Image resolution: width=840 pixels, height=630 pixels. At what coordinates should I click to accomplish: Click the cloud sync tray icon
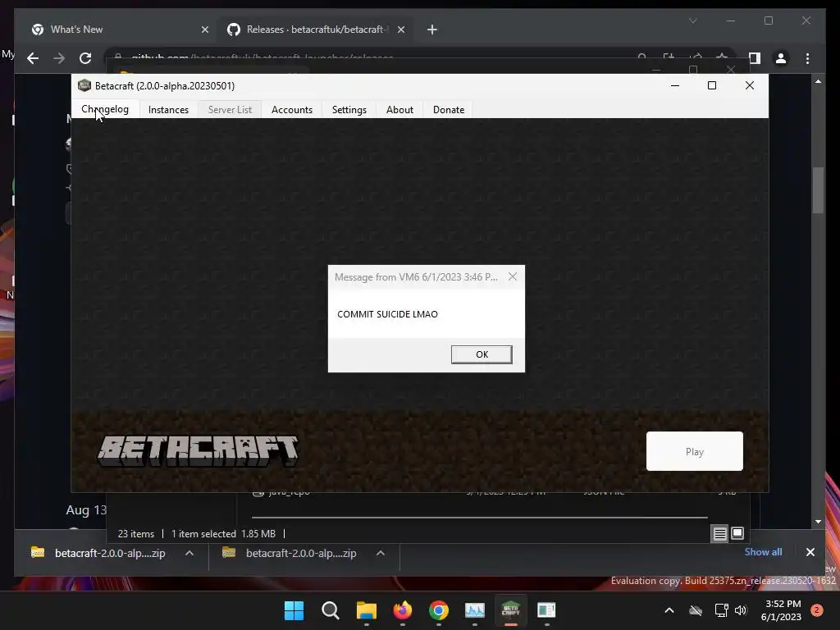tap(696, 610)
